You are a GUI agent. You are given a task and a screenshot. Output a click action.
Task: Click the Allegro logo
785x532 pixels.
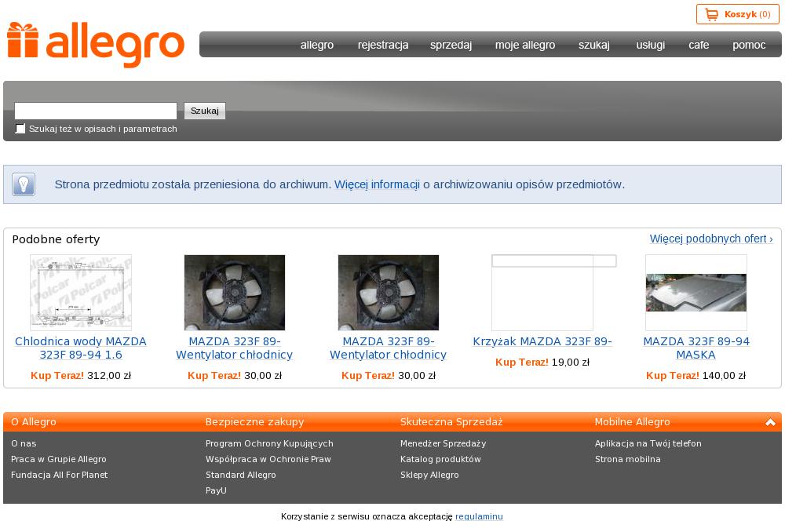point(96,44)
